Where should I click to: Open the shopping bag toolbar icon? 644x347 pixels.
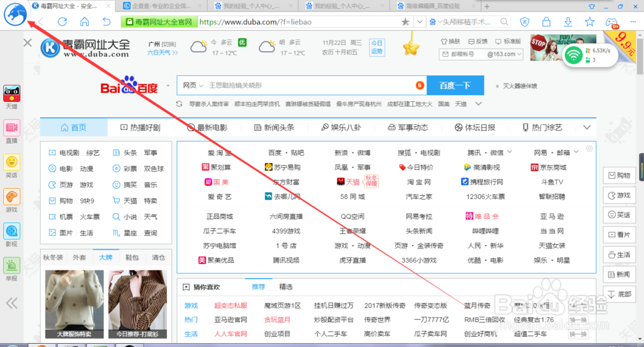[546, 22]
